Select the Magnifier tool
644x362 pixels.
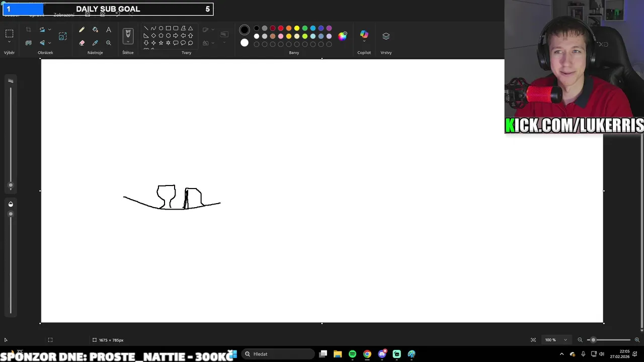point(108,43)
